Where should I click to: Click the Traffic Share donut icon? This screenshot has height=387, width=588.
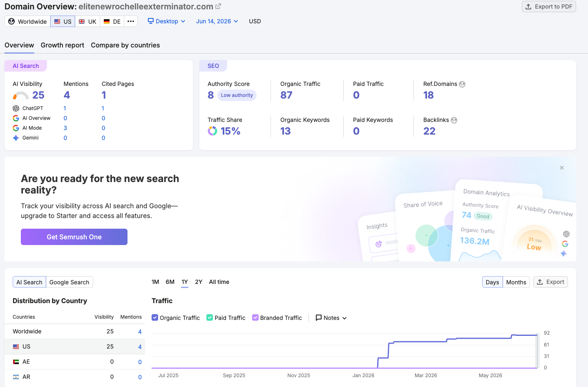point(212,131)
